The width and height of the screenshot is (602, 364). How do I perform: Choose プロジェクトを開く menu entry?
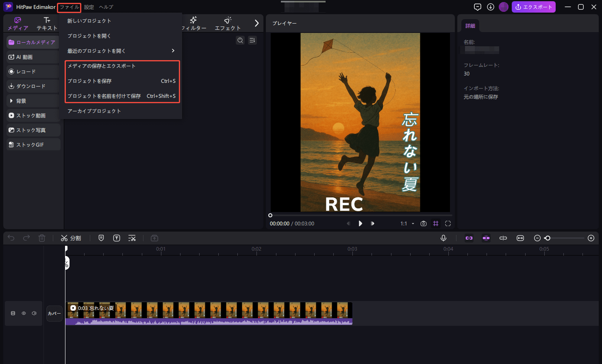click(x=122, y=36)
